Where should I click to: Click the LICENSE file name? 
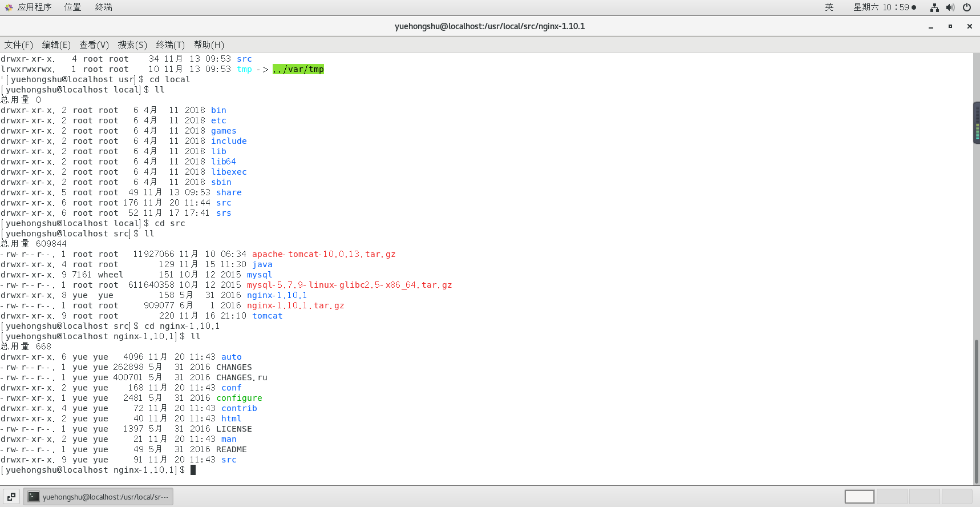coord(234,429)
